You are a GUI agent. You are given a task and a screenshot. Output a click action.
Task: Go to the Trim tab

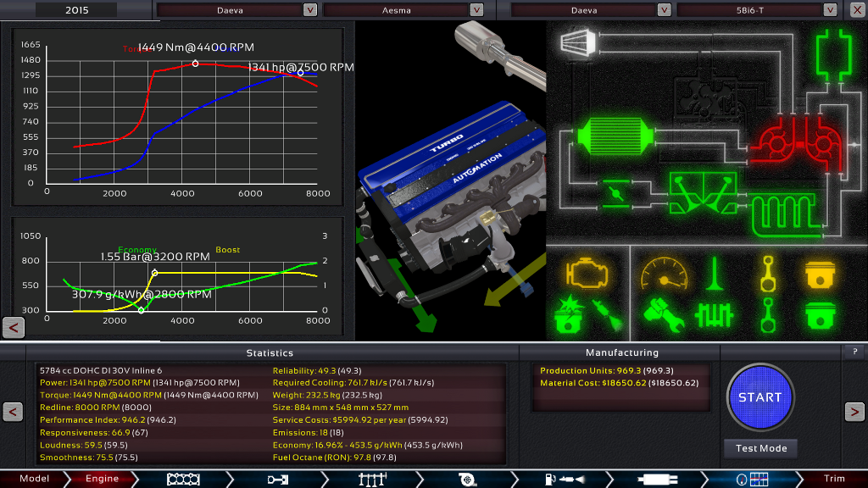pyautogui.click(x=834, y=479)
